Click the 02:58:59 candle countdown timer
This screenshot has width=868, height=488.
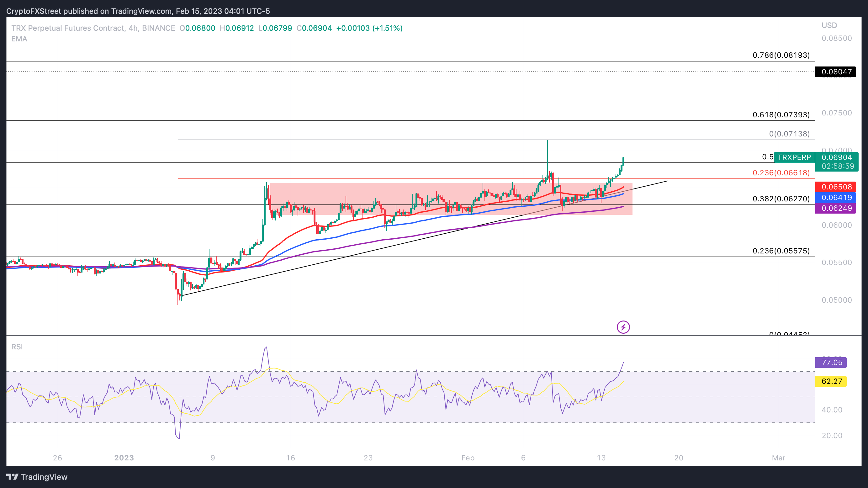point(838,166)
